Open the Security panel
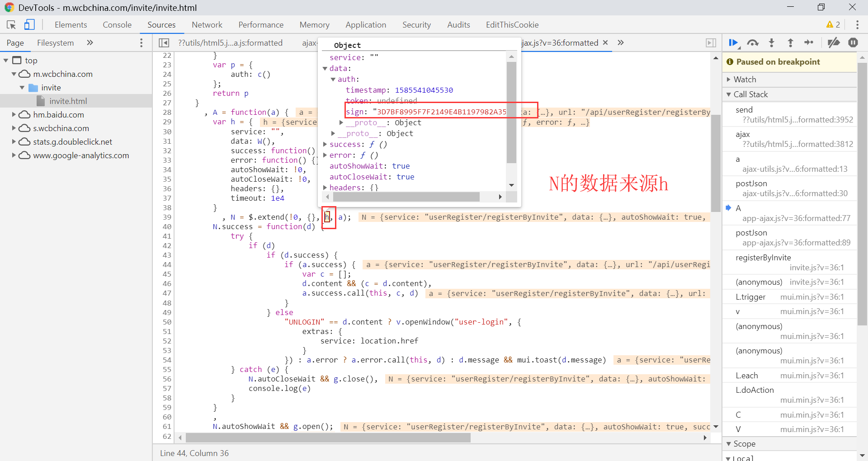 (416, 25)
